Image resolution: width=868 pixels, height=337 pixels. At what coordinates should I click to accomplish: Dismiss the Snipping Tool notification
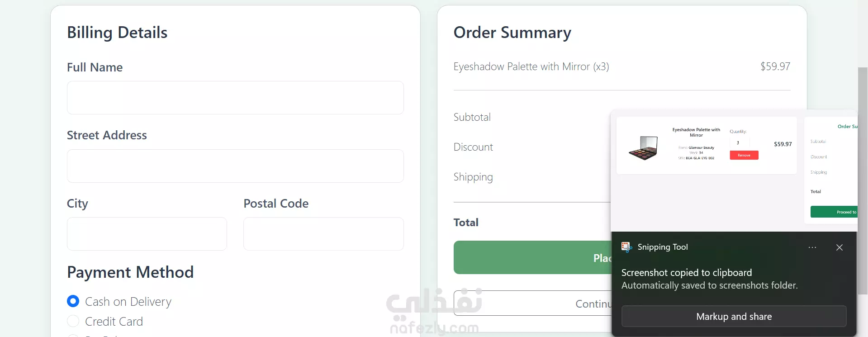coord(840,247)
